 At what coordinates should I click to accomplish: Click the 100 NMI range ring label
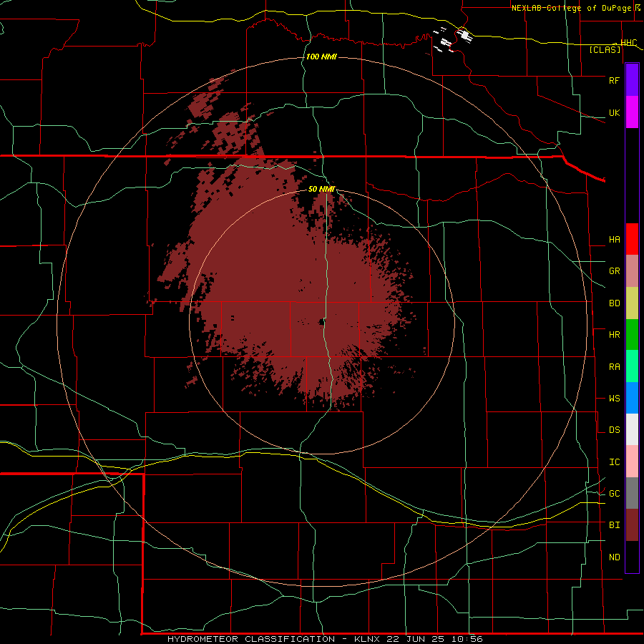tap(321, 57)
